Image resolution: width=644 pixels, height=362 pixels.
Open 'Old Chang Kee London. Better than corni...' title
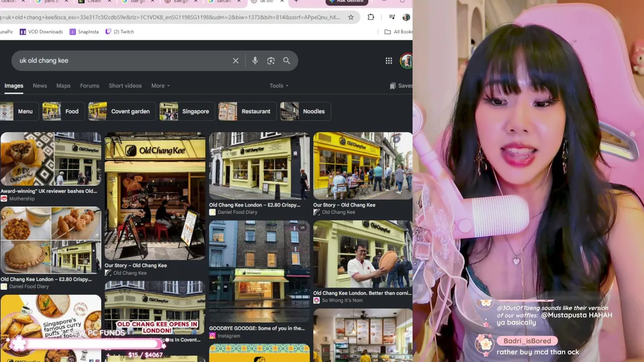tap(362, 293)
